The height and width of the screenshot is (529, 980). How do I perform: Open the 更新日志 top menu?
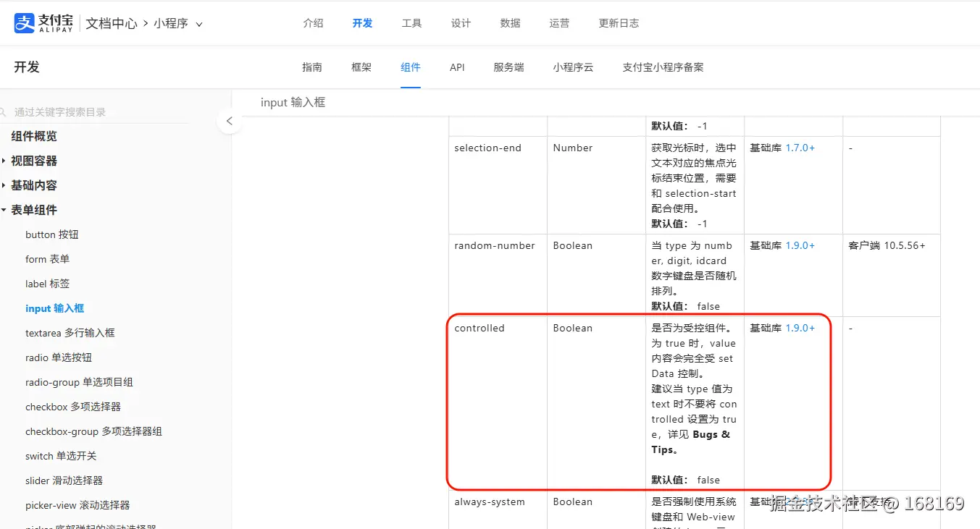tap(619, 23)
